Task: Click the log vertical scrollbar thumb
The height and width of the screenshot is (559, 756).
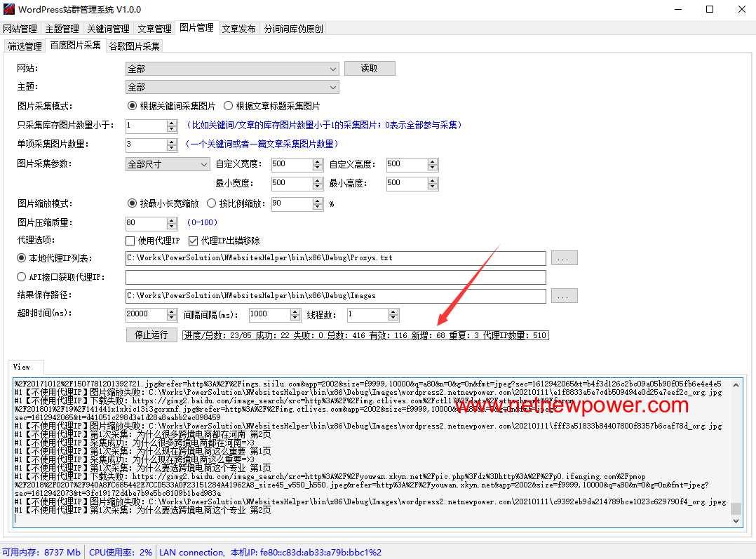Action: (736, 509)
